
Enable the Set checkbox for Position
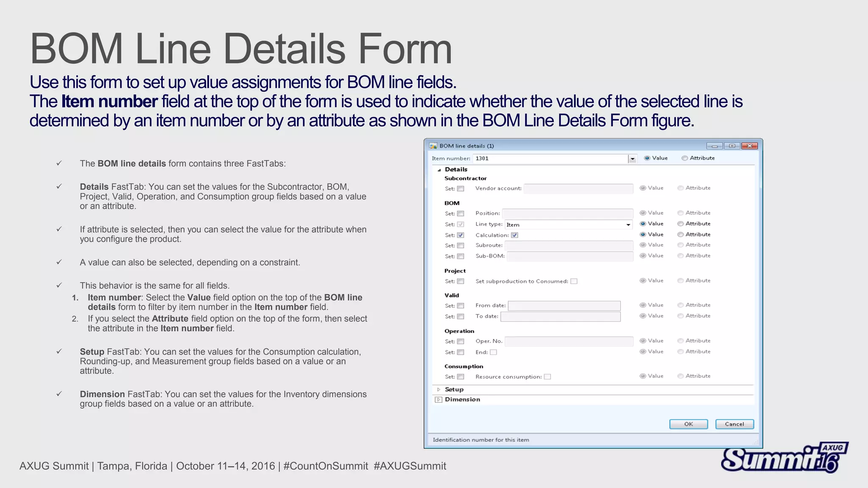[461, 213]
